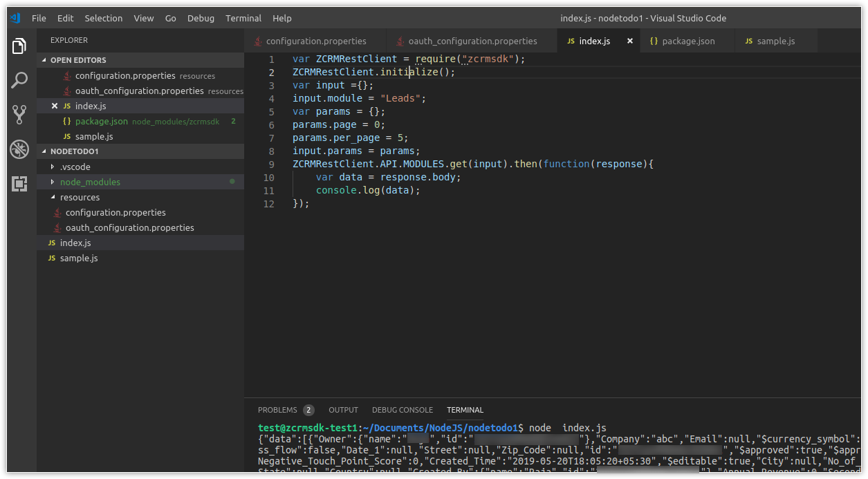Close index.js in Open Editors list

[x=55, y=106]
